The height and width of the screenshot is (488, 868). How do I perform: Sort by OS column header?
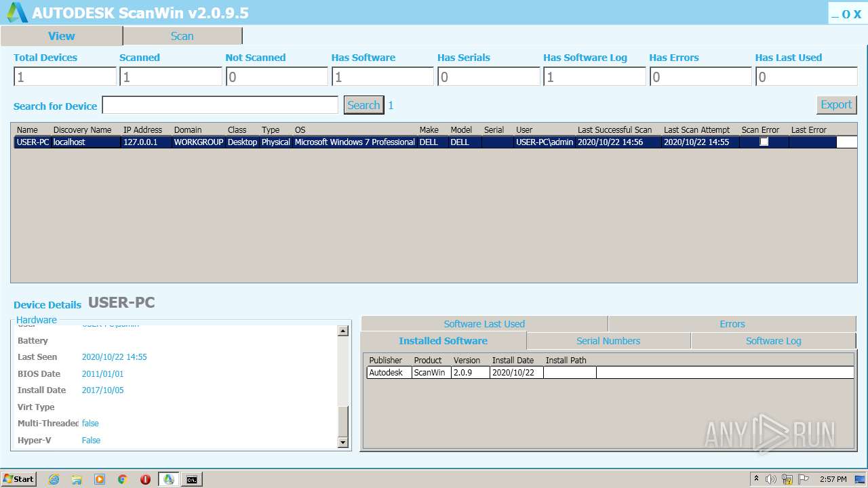pos(300,129)
